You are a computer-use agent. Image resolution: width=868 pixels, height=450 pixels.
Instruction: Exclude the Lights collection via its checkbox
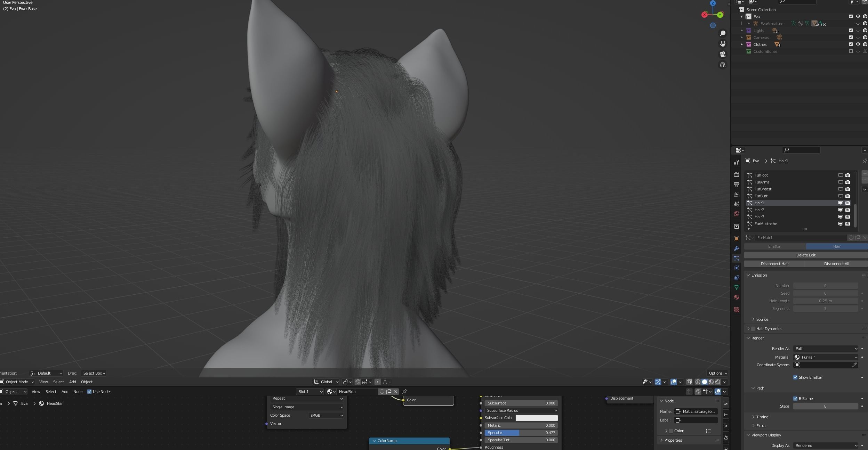click(851, 30)
